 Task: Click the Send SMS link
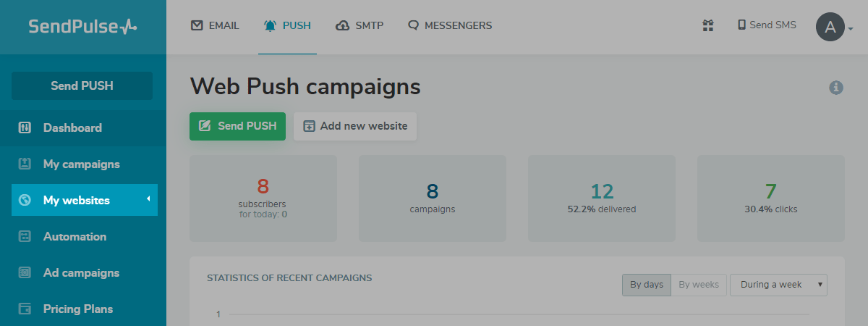point(767,25)
